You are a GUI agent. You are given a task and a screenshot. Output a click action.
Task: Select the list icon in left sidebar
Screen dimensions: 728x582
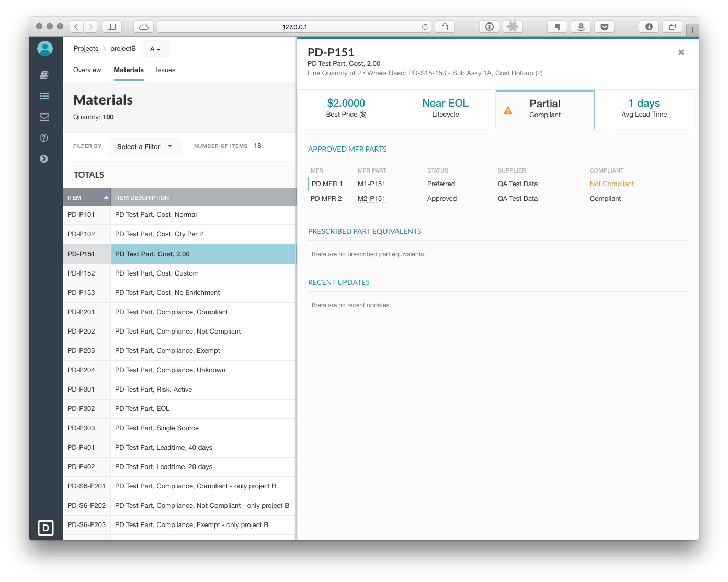tap(44, 96)
